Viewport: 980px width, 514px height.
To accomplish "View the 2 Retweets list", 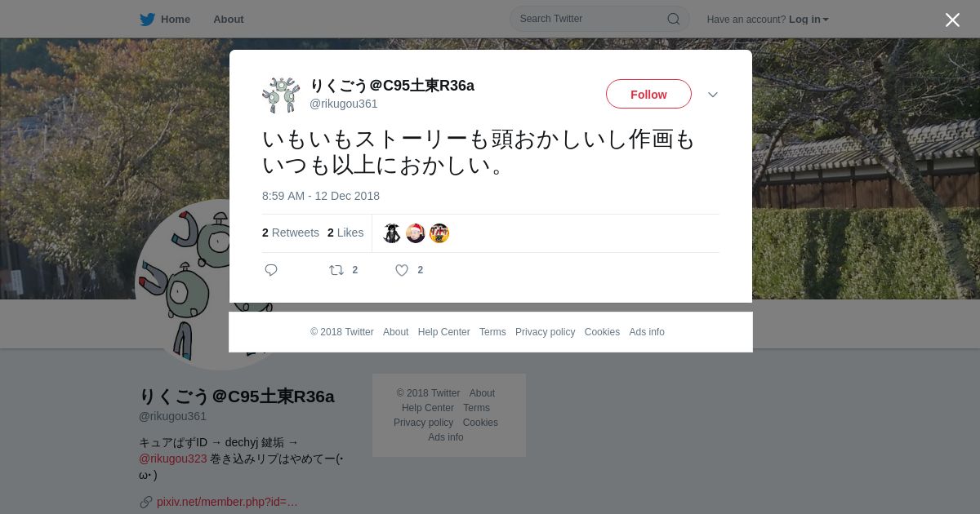I will tap(291, 233).
